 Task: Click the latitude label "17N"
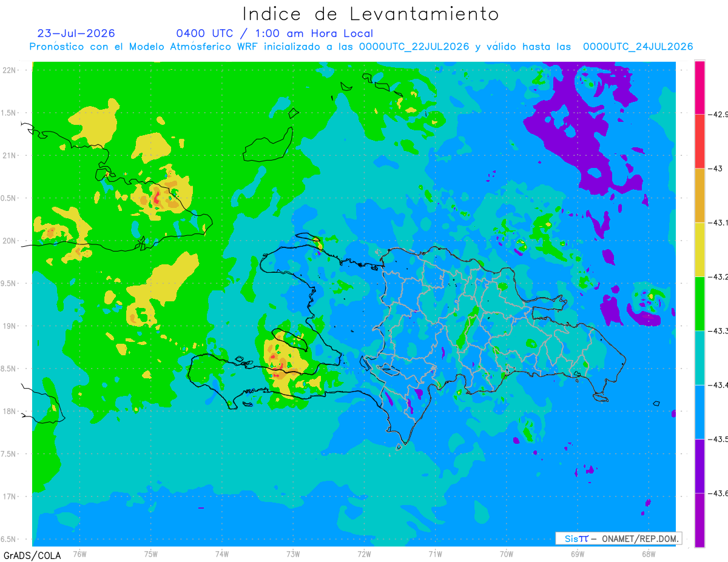click(10, 497)
